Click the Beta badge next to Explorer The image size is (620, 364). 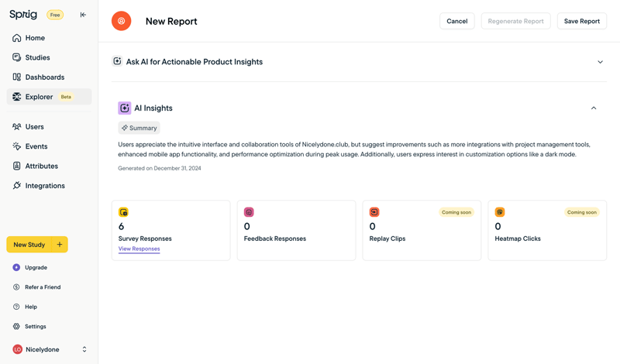[66, 97]
